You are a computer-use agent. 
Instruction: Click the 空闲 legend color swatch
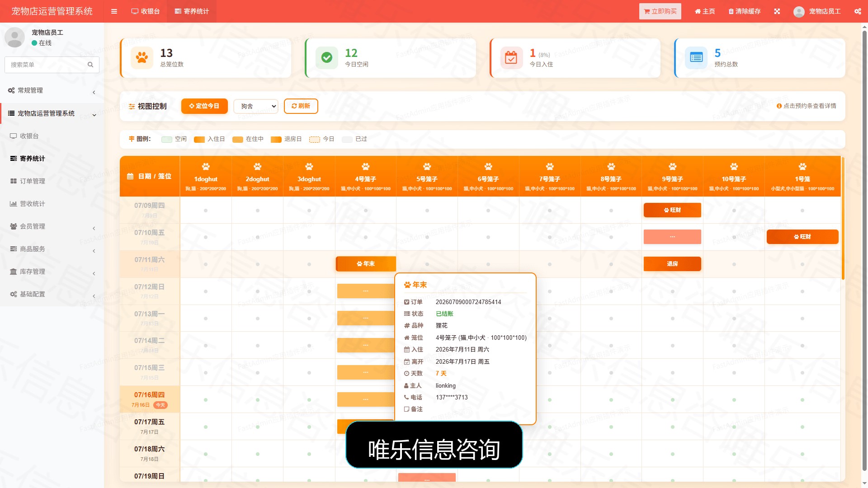(x=166, y=140)
